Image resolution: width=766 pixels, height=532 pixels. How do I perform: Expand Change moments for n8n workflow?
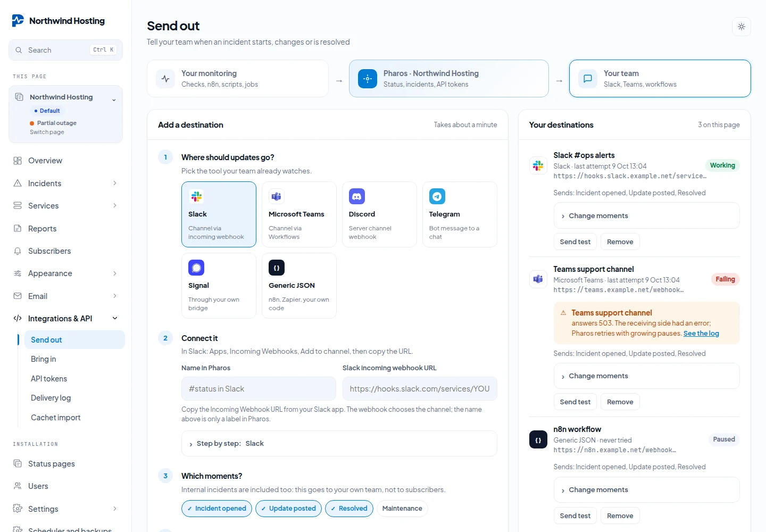646,490
